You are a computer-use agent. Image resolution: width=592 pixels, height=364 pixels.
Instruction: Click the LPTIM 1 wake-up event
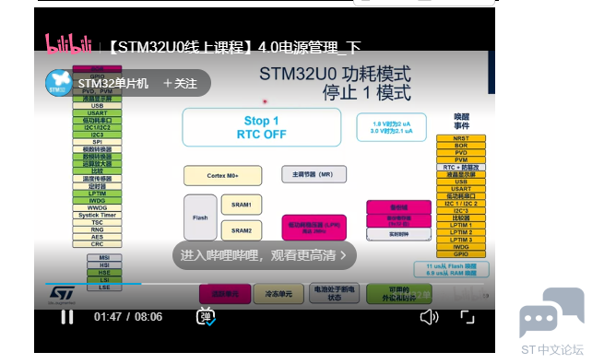(x=461, y=225)
